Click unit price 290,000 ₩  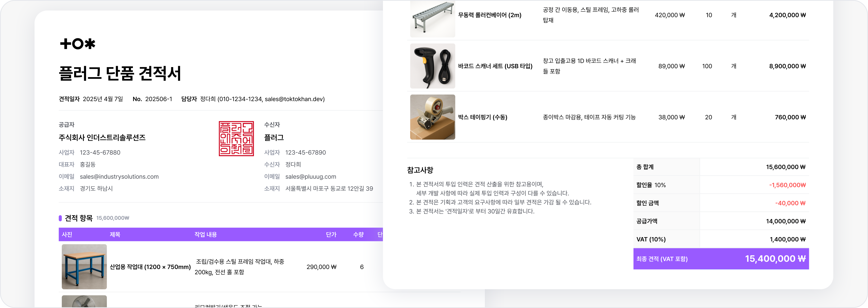pos(321,267)
